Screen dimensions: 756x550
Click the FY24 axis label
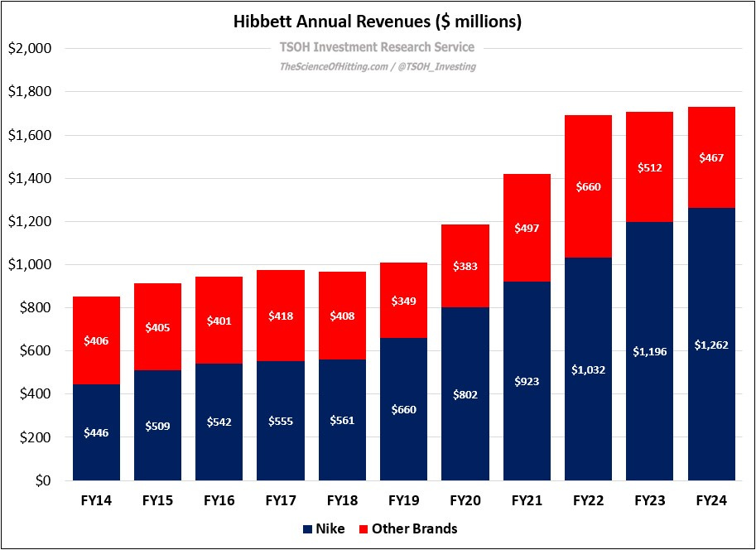tap(711, 500)
